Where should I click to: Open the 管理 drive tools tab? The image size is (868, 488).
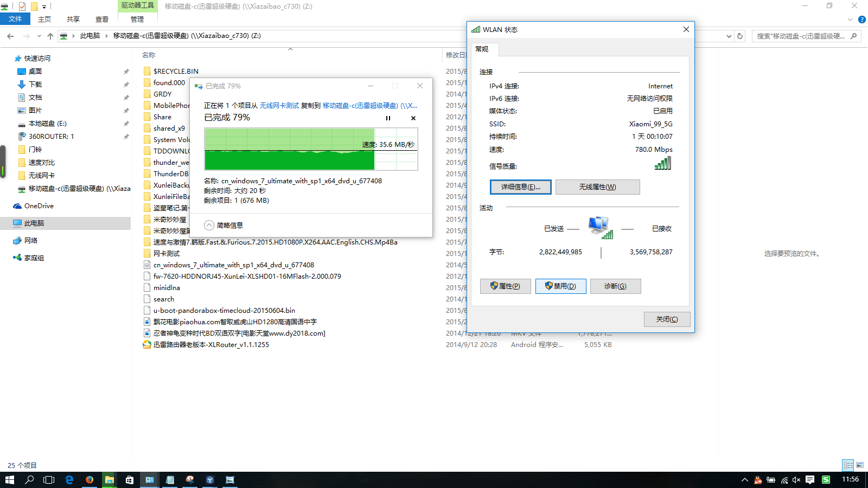(137, 19)
